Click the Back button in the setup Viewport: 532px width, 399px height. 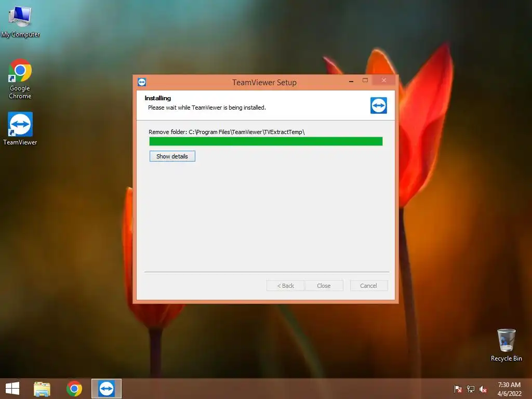pyautogui.click(x=285, y=286)
